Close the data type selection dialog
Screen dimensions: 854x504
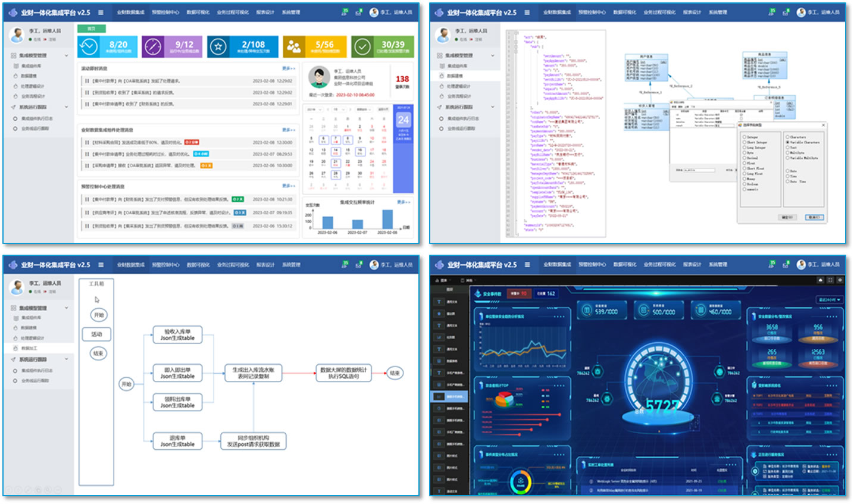tap(823, 125)
